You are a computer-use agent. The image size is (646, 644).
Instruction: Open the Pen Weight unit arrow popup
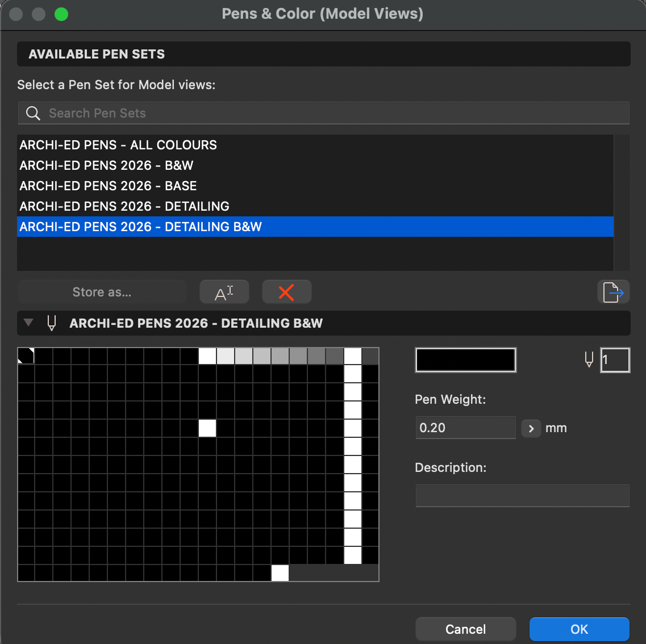point(531,428)
